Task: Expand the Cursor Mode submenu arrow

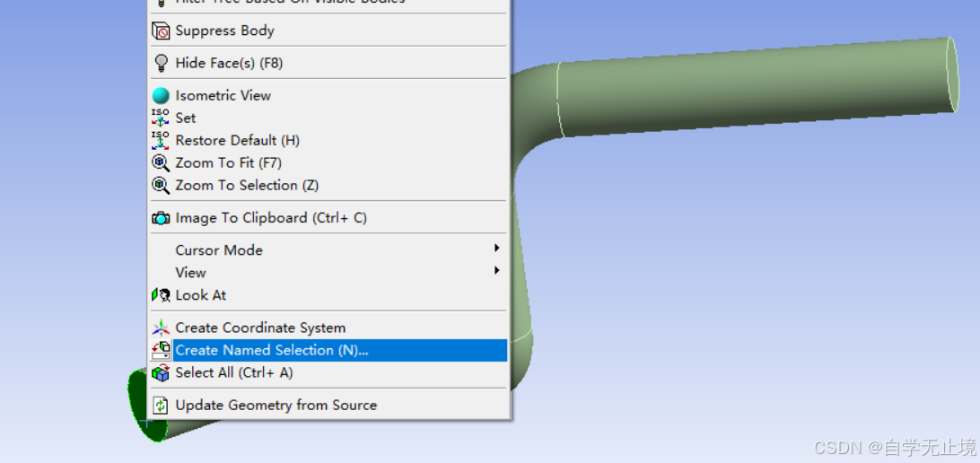Action: 497,248
